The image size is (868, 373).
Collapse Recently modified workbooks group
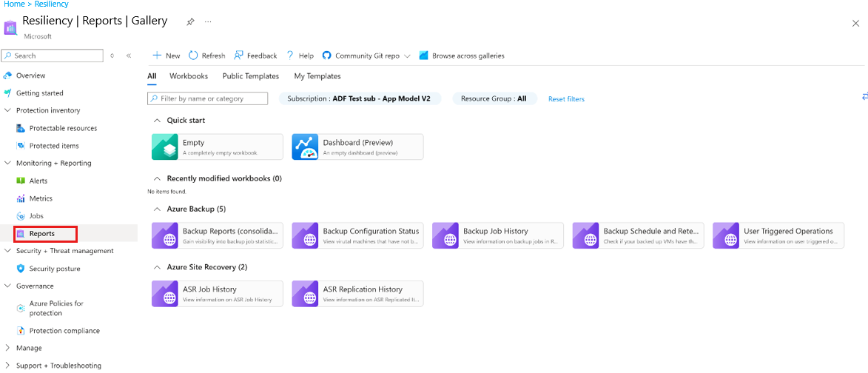point(157,179)
